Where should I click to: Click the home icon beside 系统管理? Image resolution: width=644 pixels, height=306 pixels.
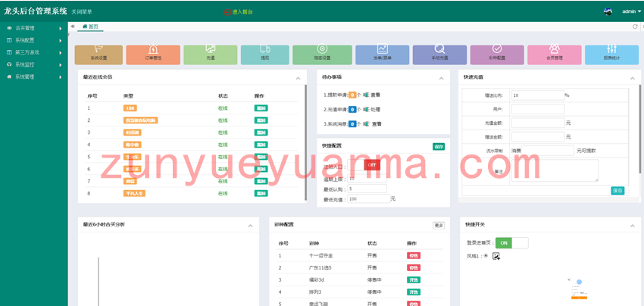tap(9, 76)
